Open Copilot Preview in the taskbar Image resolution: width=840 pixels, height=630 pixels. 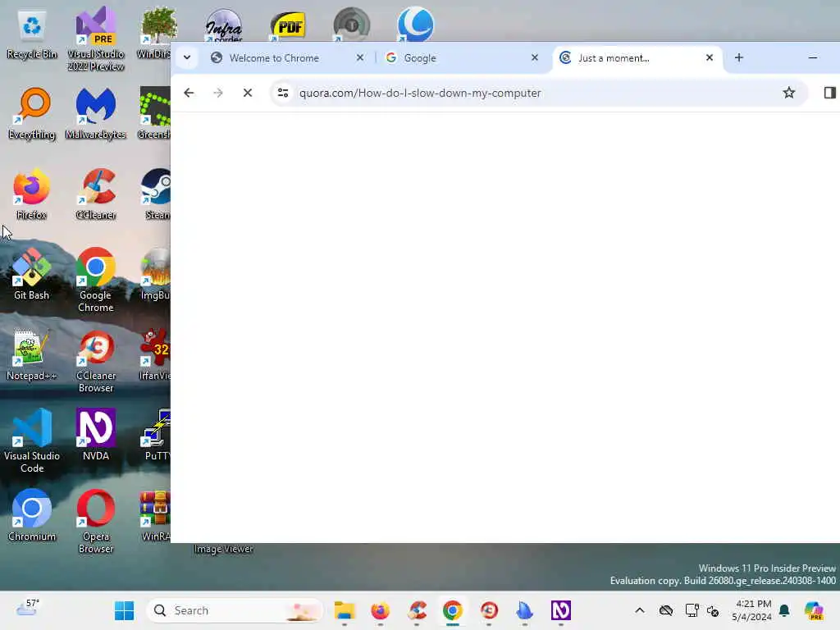click(815, 610)
